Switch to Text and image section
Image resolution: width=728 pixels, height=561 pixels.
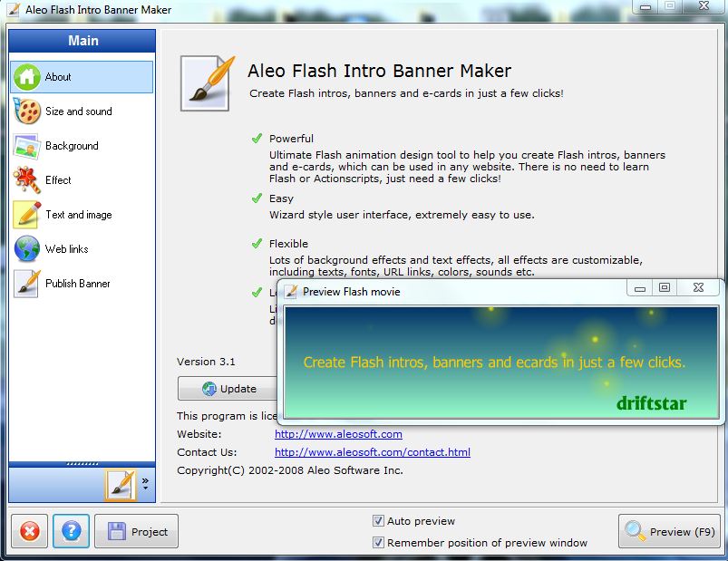82,215
